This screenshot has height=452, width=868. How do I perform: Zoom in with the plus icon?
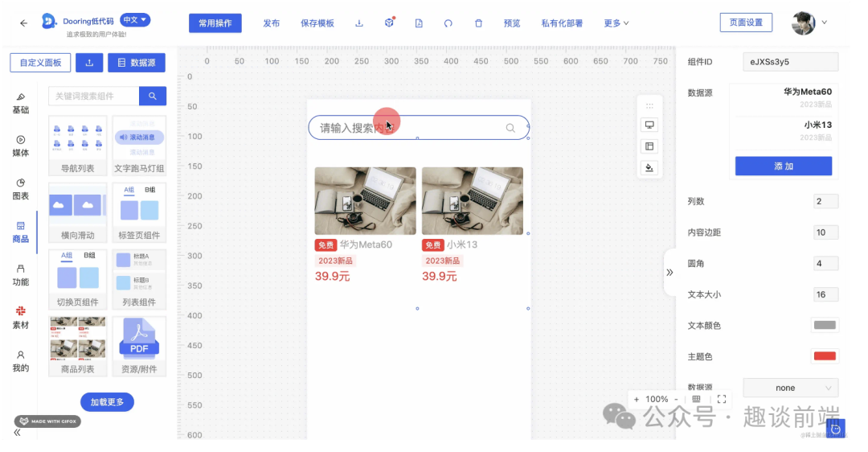tap(636, 399)
